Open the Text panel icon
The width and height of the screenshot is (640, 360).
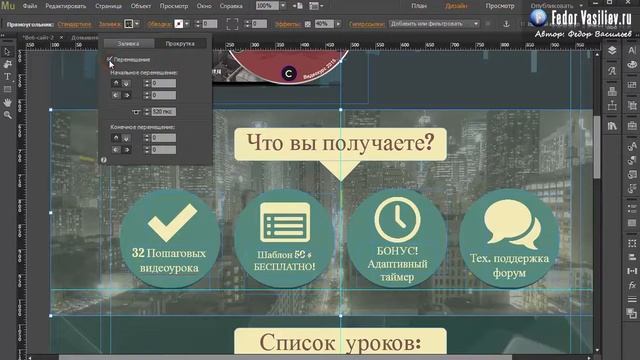pos(632,51)
